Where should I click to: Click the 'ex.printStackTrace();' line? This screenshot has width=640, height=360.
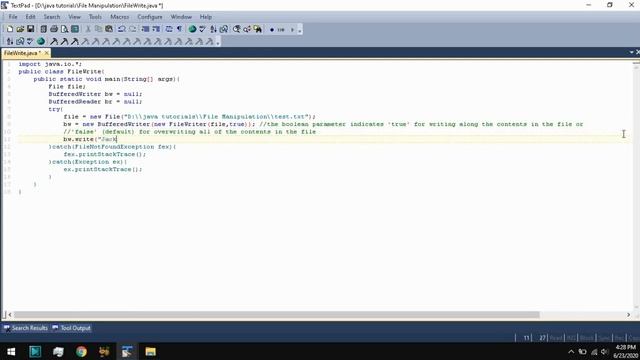103,169
